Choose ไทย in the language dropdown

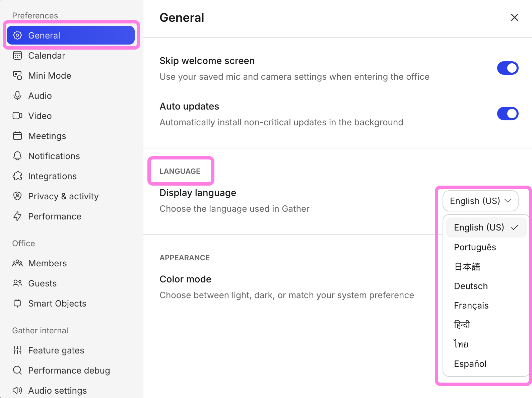[486, 344]
